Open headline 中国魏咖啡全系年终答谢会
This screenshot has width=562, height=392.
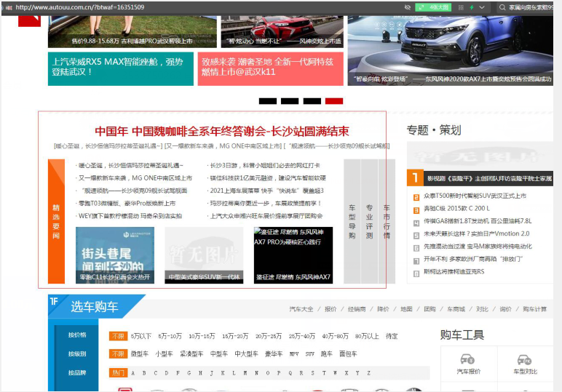point(222,132)
